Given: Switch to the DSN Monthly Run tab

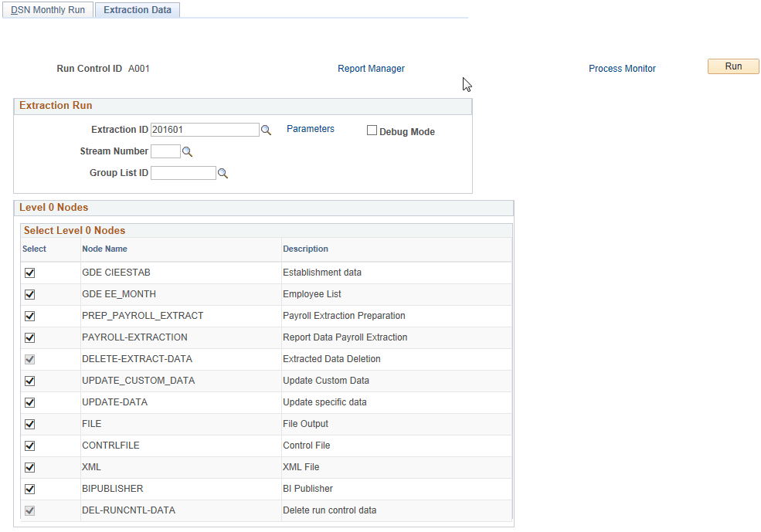Looking at the screenshot, I should click(47, 9).
